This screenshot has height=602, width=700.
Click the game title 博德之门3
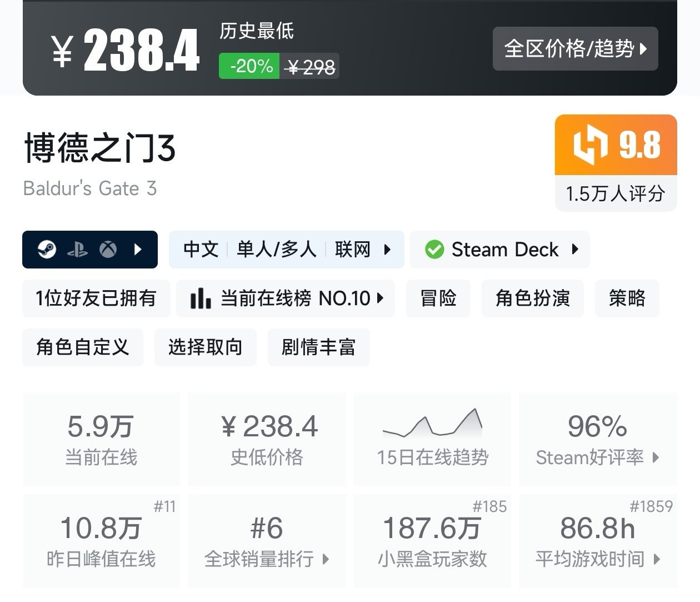point(100,148)
